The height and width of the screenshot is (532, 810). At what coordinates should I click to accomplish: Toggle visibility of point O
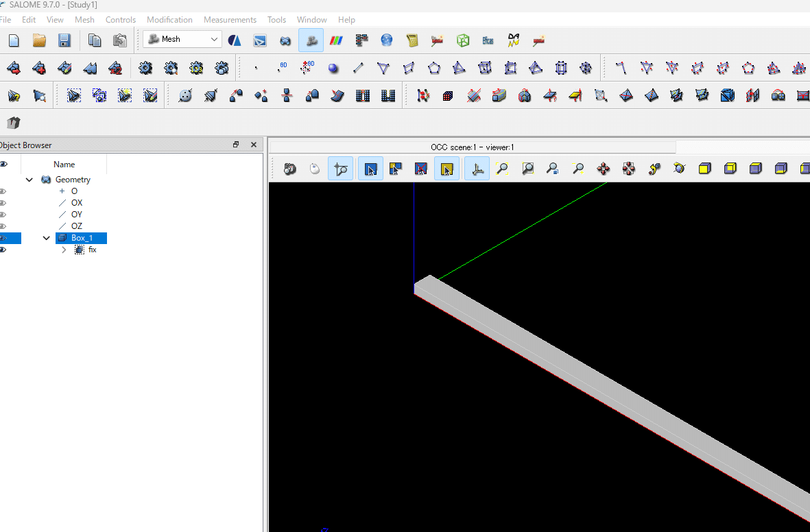tap(3, 191)
